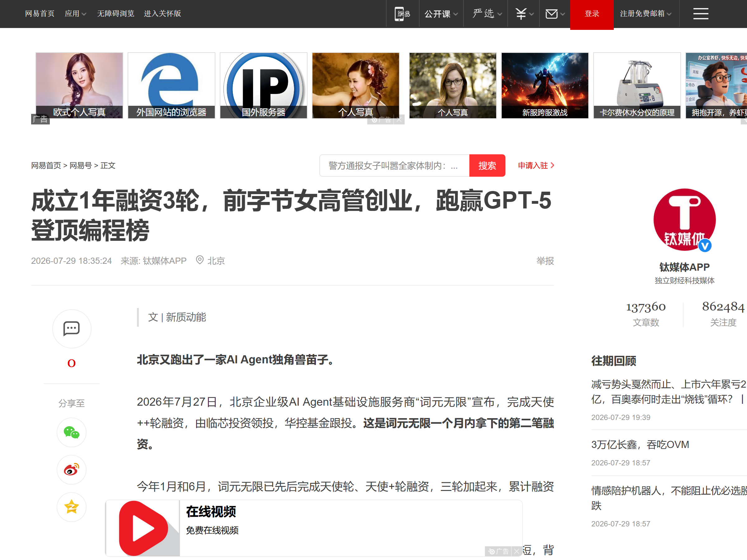This screenshot has width=747, height=560.
Task: Click the 申请入驻 link
Action: [x=536, y=166]
